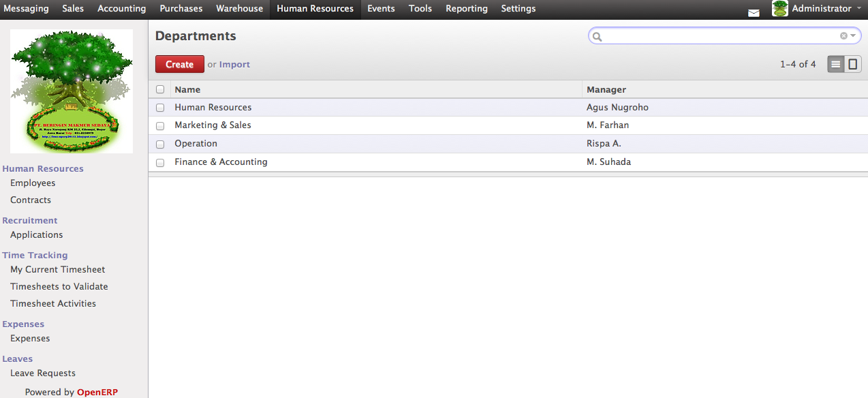Click the company tree logo

[72, 91]
